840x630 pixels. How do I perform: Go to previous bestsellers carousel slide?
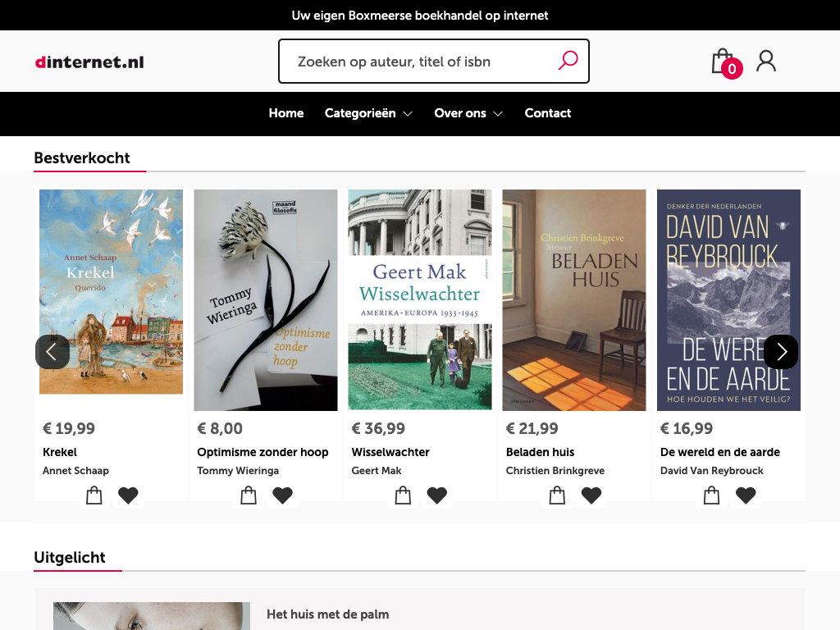pos(52,352)
